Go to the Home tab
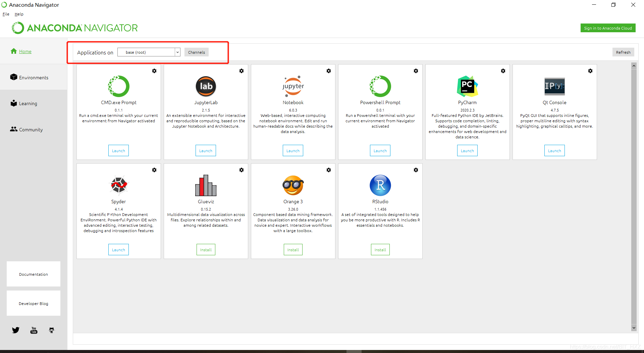644x353 pixels. [x=34, y=51]
